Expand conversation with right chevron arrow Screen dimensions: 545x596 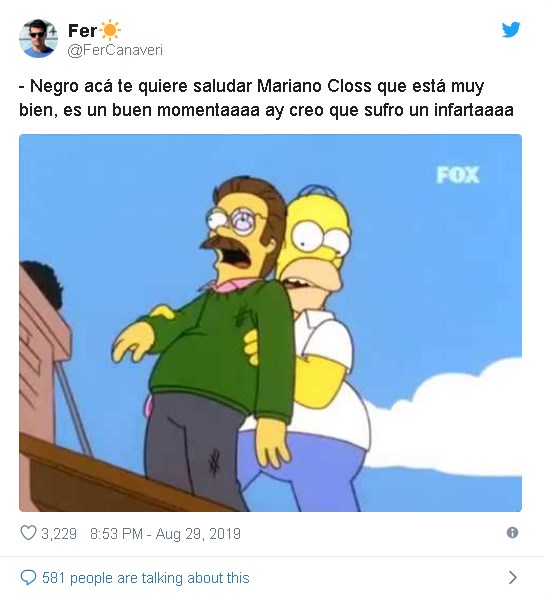[513, 577]
